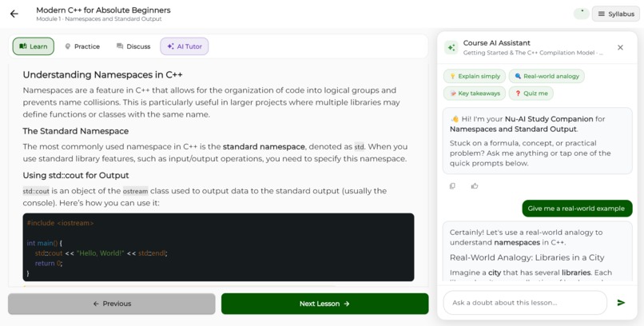Go to the Previous lesson

point(111,304)
